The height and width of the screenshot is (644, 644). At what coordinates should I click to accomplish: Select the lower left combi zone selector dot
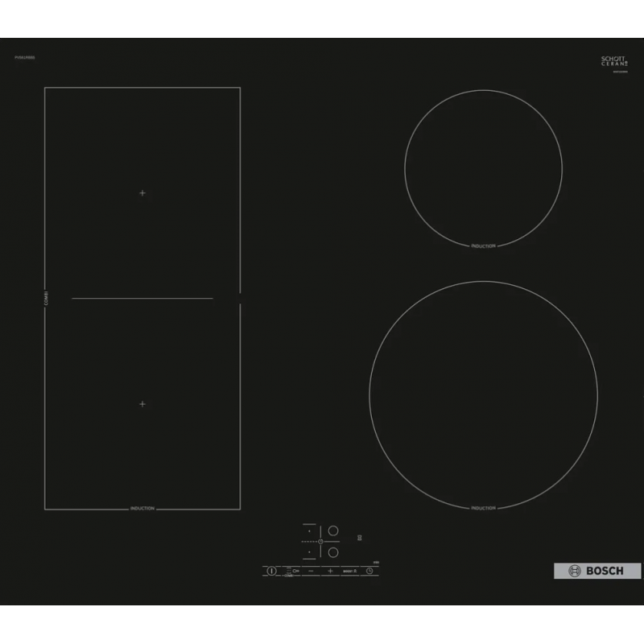pos(309,552)
